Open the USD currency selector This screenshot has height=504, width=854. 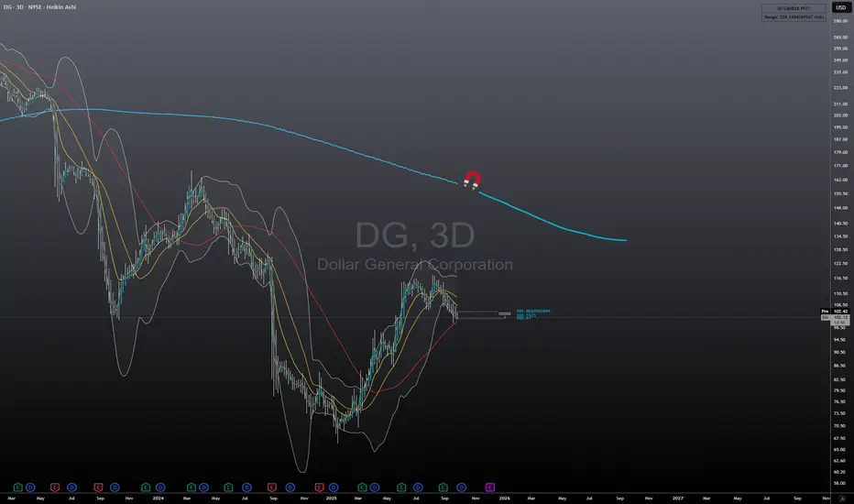tap(840, 7)
